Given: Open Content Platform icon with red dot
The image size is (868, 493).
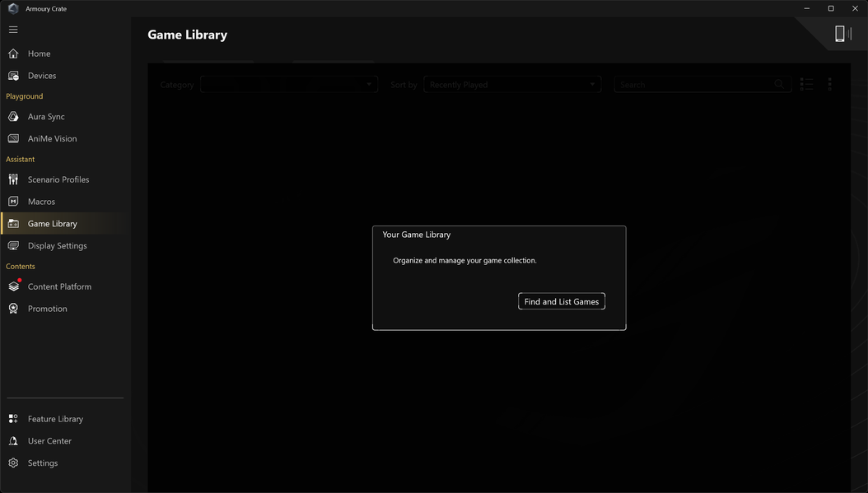Looking at the screenshot, I should [x=14, y=286].
